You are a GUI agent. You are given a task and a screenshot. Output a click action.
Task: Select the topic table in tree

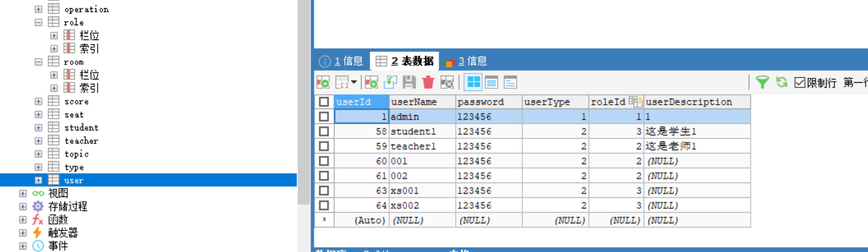click(x=76, y=153)
